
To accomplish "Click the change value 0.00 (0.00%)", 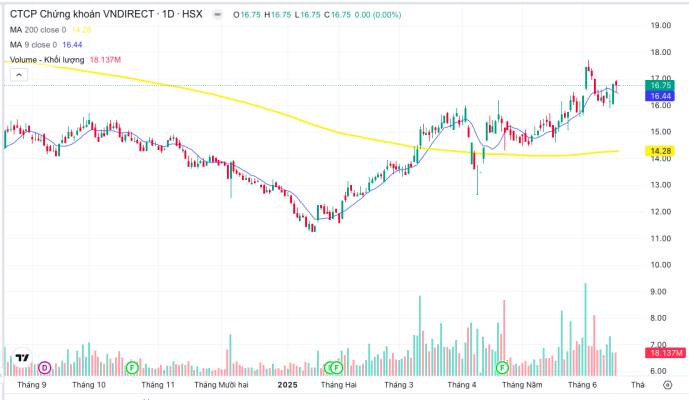I will click(378, 15).
